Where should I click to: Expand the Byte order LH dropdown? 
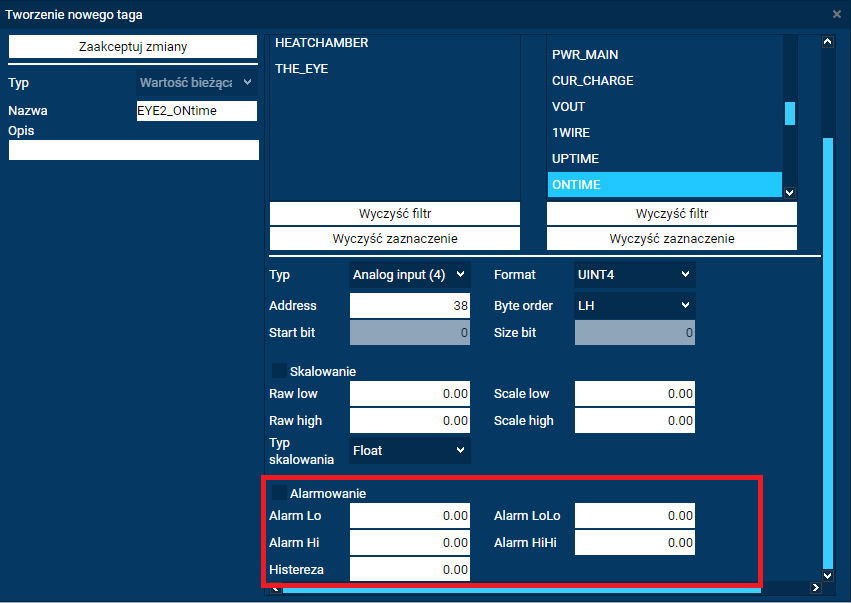(634, 305)
